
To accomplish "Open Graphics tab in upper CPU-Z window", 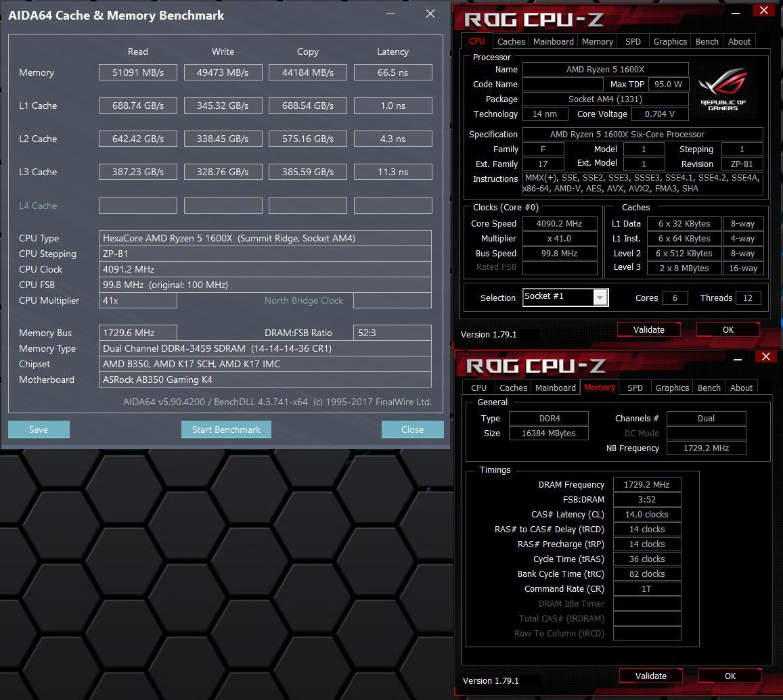I will [670, 41].
